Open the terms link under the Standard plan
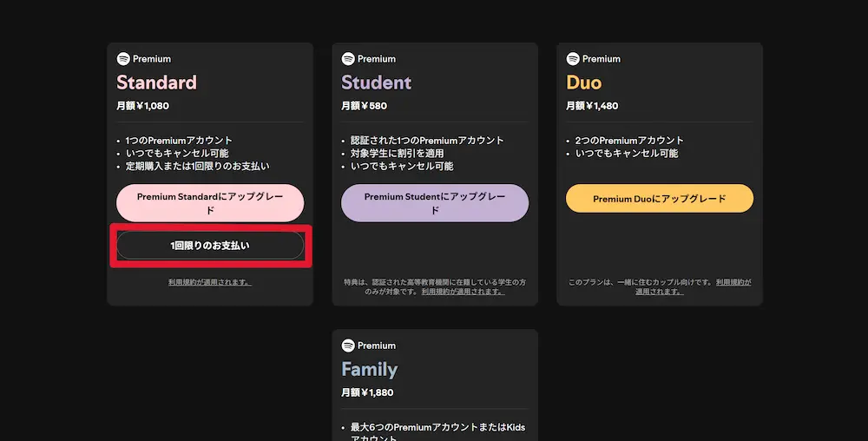Viewport: 868px width, 441px height. pyautogui.click(x=210, y=282)
